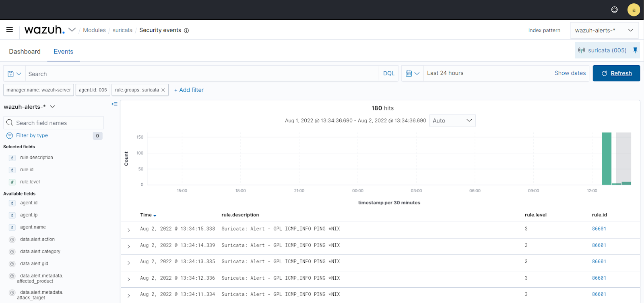The width and height of the screenshot is (644, 303).
Task: Click the rule.id field type icon
Action: pyautogui.click(x=12, y=170)
